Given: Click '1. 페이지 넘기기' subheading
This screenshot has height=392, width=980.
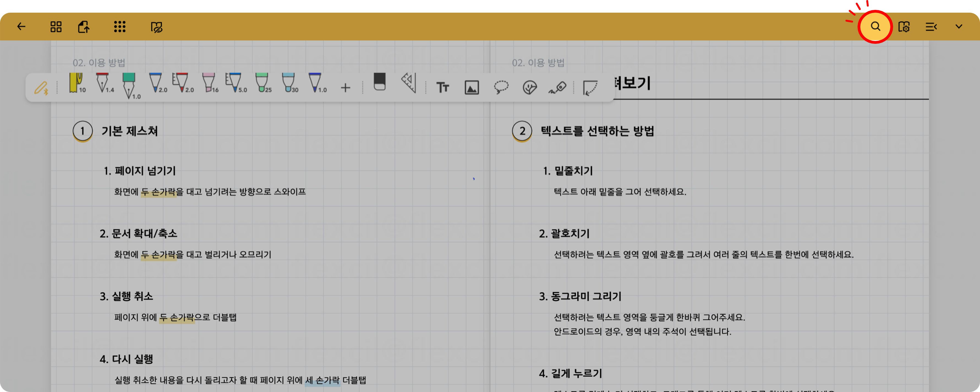Looking at the screenshot, I should [139, 171].
